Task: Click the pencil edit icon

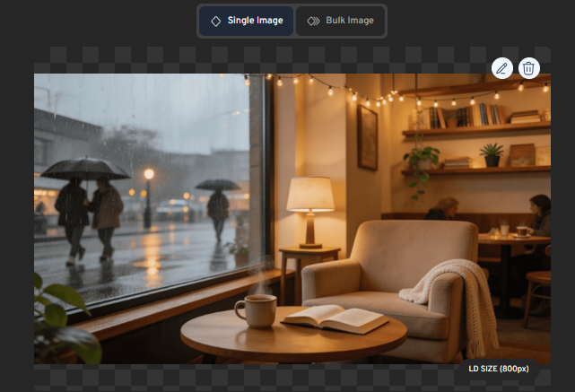Action: (501, 68)
